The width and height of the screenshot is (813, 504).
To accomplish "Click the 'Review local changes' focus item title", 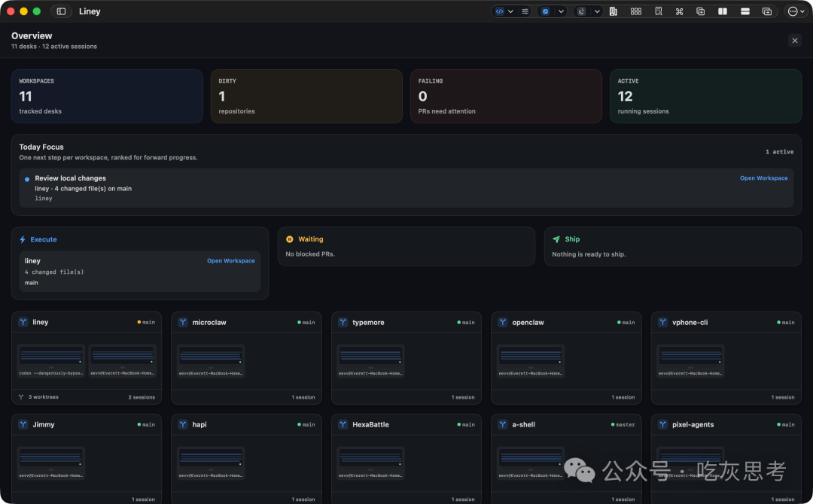I will point(71,178).
